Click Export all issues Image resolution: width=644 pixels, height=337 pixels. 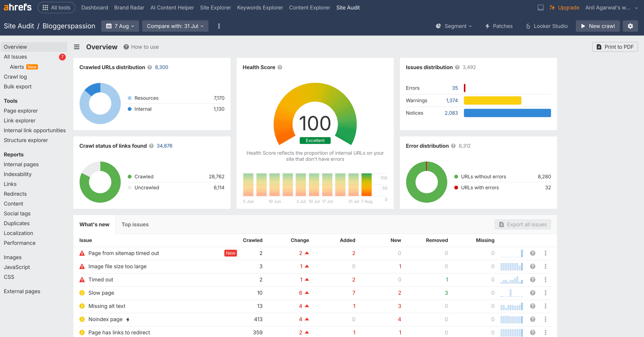coord(523,225)
